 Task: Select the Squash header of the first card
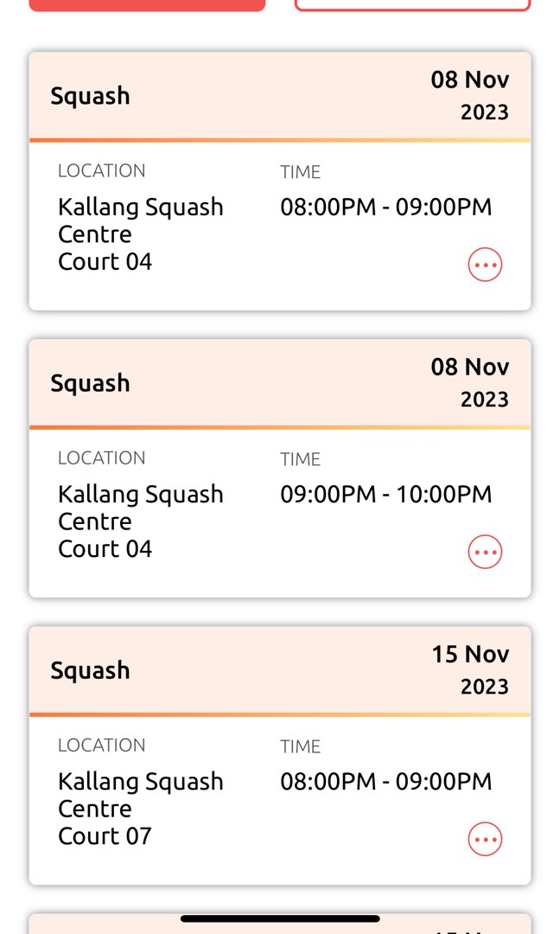pos(90,96)
